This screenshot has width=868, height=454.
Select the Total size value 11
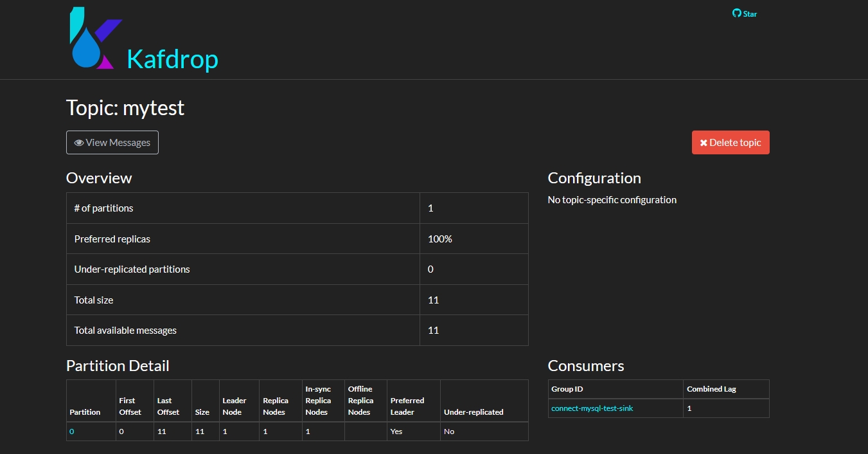(434, 300)
